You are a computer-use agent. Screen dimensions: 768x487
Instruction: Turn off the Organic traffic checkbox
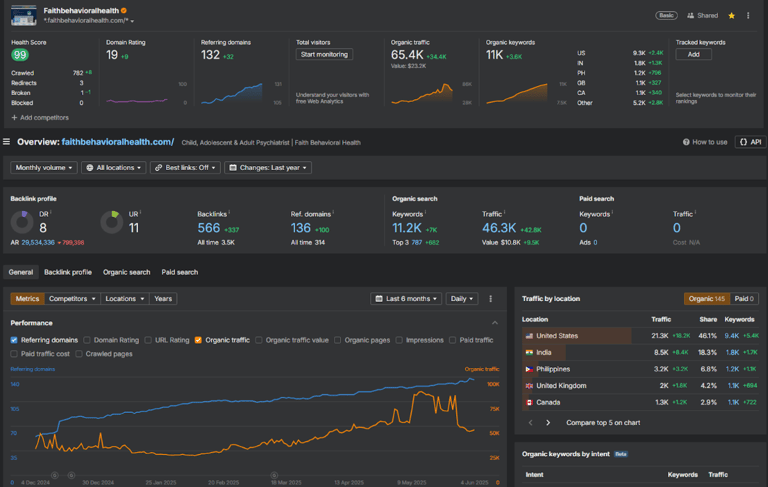198,340
